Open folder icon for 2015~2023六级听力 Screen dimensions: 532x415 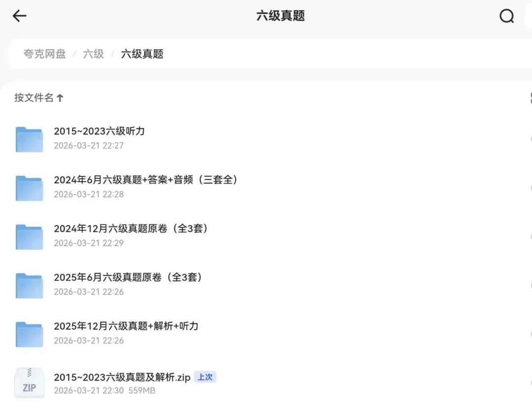tap(29, 139)
